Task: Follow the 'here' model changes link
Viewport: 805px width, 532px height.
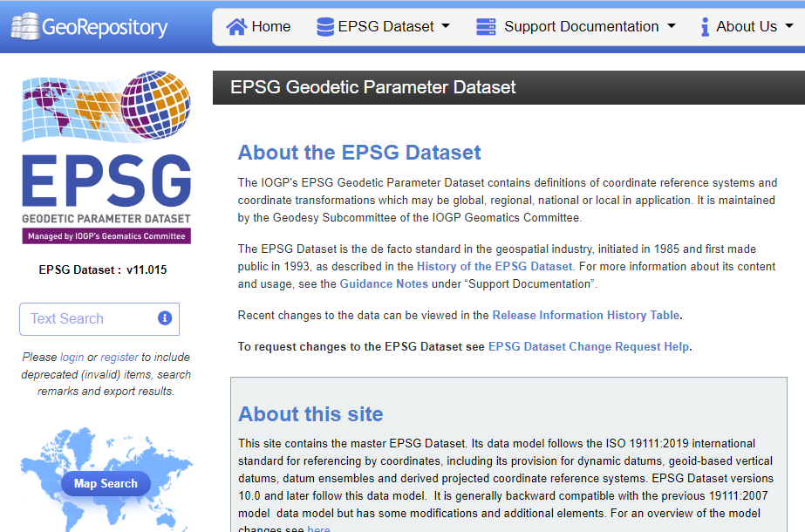Action: click(x=319, y=529)
